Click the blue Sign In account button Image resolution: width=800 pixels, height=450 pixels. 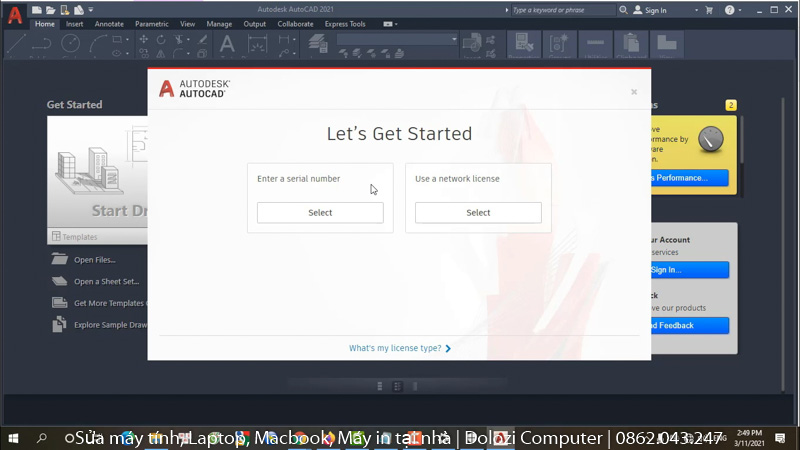pyautogui.click(x=690, y=270)
